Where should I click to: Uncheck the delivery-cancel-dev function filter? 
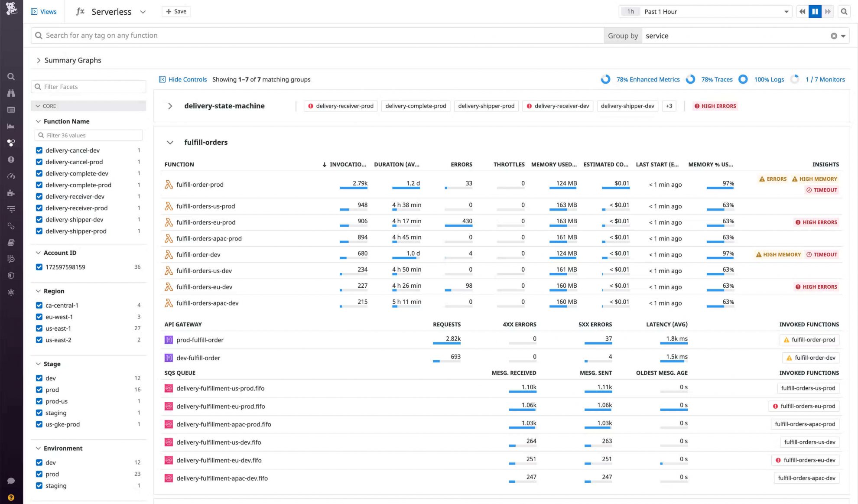[39, 150]
